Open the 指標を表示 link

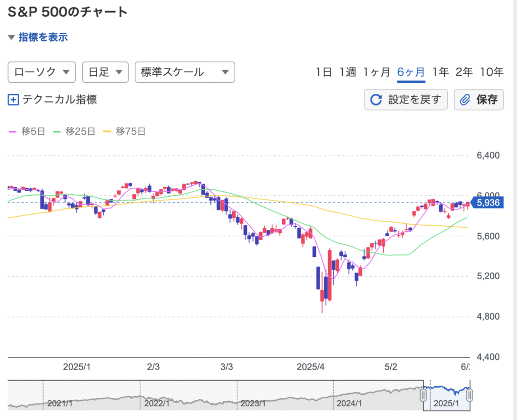43,37
